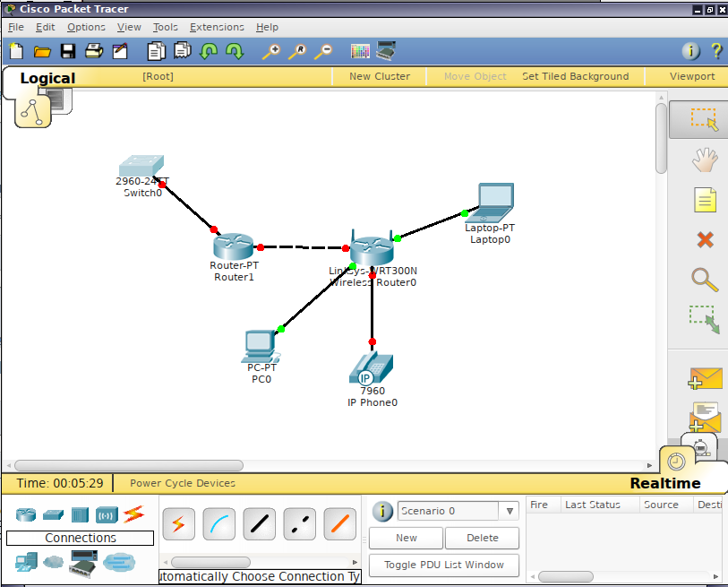Click the Place Note tool
The image size is (728, 587).
pyautogui.click(x=705, y=200)
